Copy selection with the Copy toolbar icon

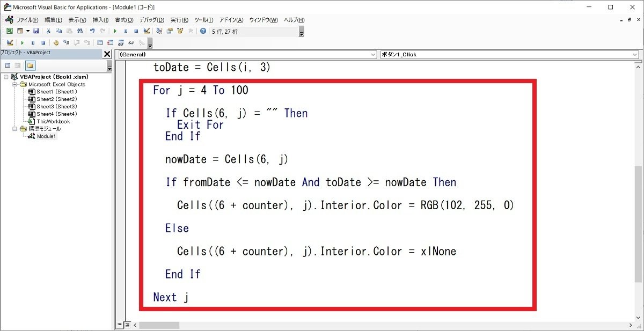click(x=58, y=31)
